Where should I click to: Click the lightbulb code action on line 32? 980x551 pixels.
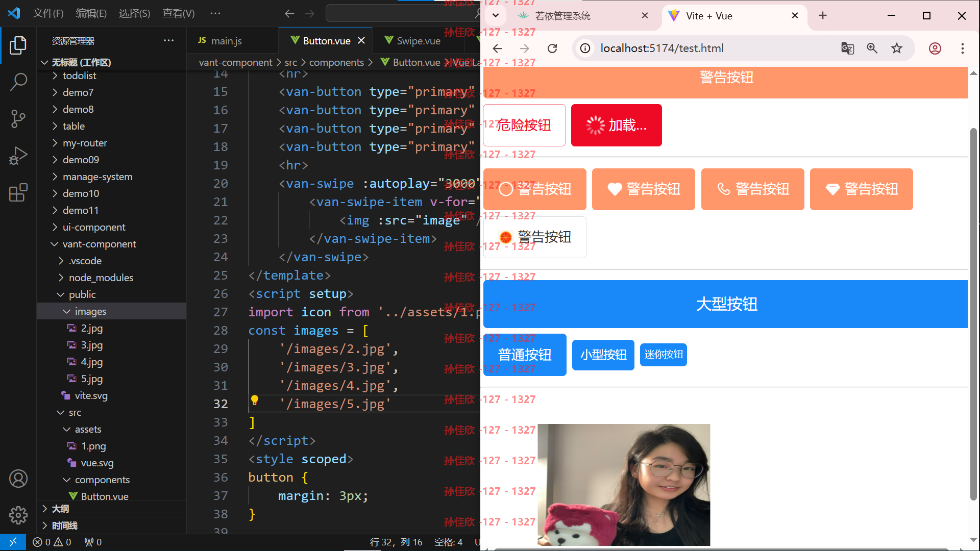click(255, 400)
